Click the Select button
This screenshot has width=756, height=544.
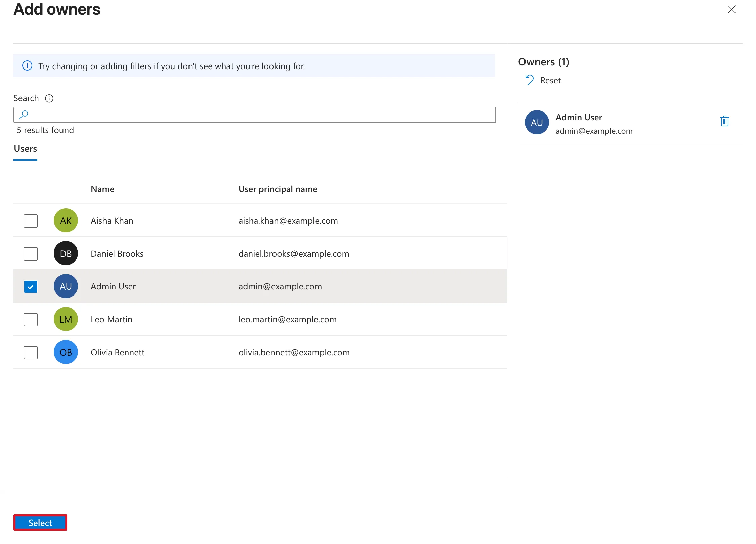click(x=40, y=523)
